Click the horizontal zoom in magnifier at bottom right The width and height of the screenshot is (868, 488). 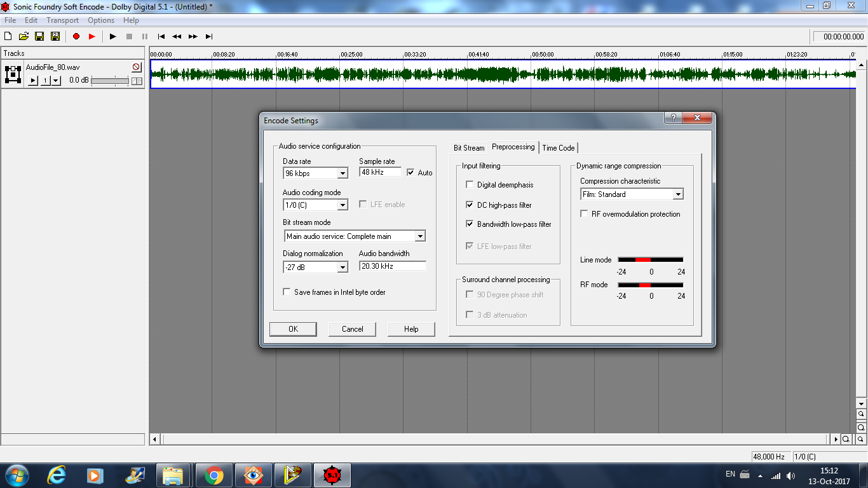[846, 439]
